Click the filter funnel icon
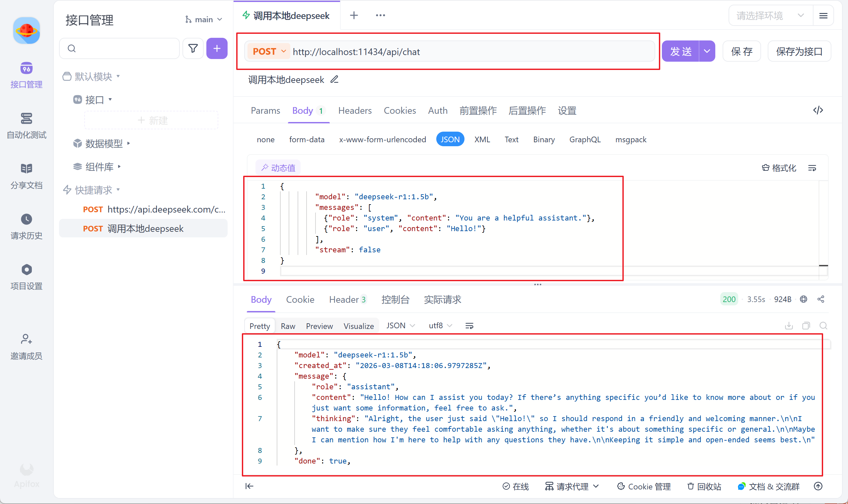This screenshot has width=848, height=504. coord(193,48)
